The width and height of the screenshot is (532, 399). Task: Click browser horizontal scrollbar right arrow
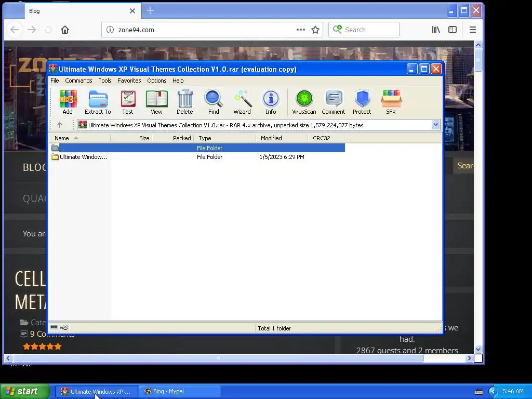coord(470,358)
